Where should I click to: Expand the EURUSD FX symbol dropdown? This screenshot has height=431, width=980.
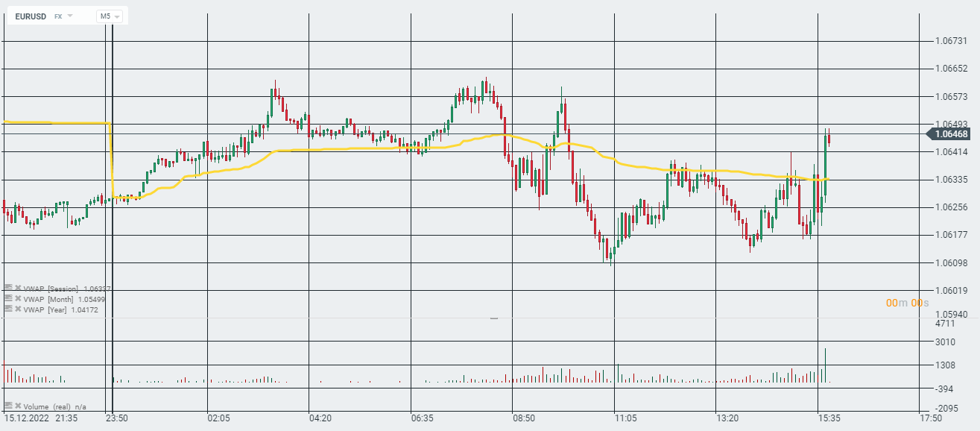70,16
